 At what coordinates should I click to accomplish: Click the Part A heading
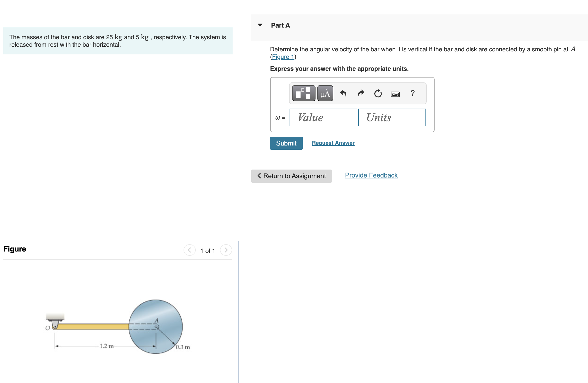(x=280, y=25)
